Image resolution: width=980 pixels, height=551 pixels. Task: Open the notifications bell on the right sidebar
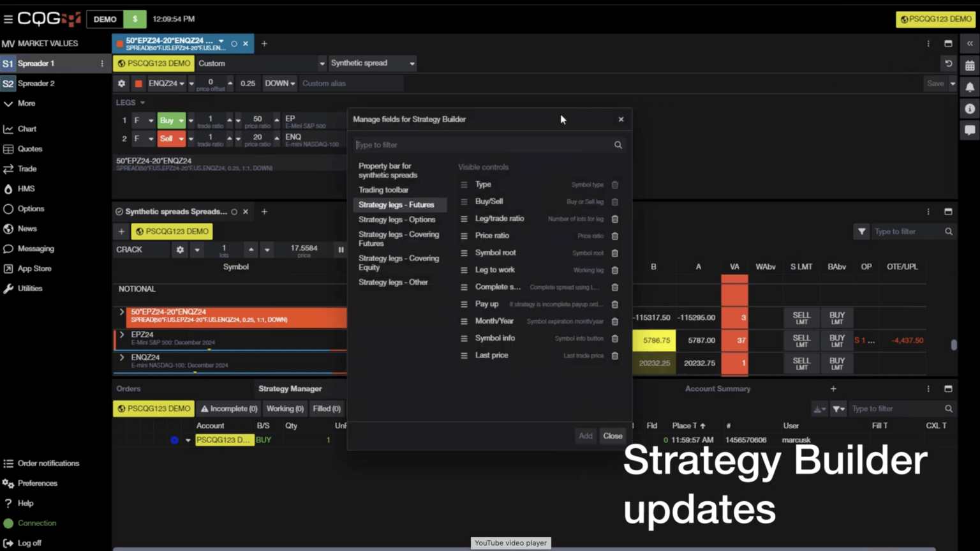pyautogui.click(x=970, y=86)
